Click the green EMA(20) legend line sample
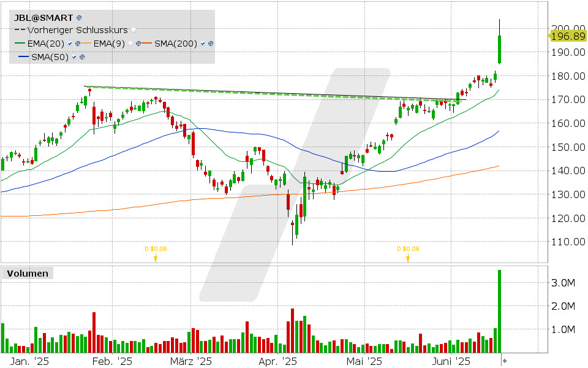Image resolution: width=588 pixels, height=368 pixels. point(20,44)
